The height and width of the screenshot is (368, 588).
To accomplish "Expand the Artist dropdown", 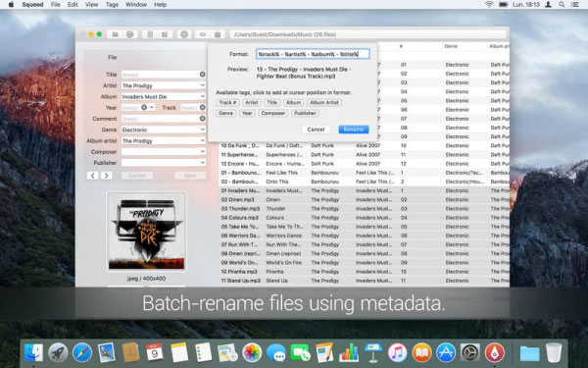I will (x=203, y=85).
